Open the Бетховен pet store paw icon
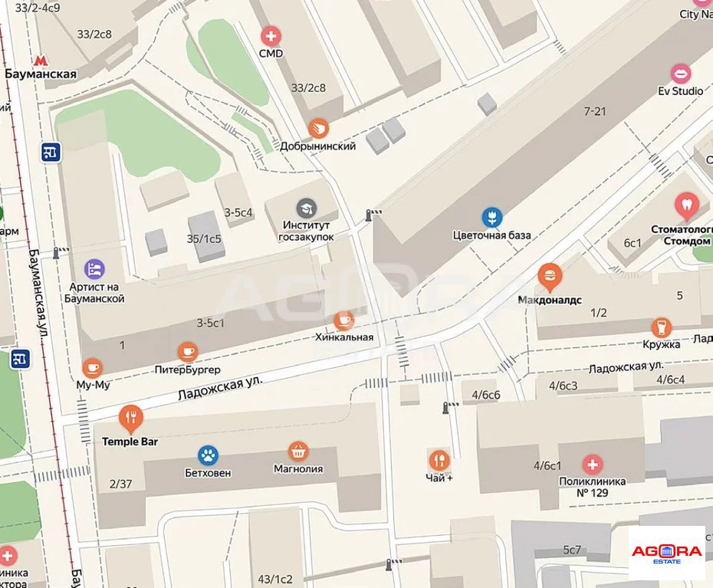The height and width of the screenshot is (588, 713). (x=209, y=455)
